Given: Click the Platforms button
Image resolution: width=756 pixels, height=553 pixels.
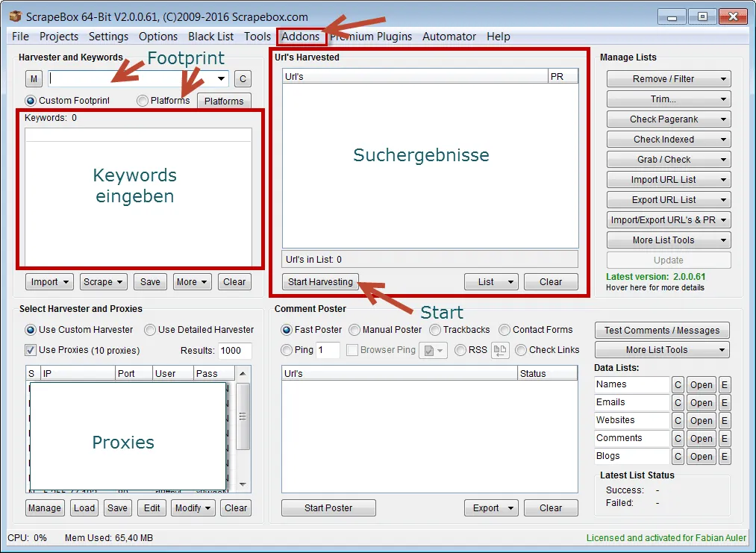Looking at the screenshot, I should click(x=224, y=101).
